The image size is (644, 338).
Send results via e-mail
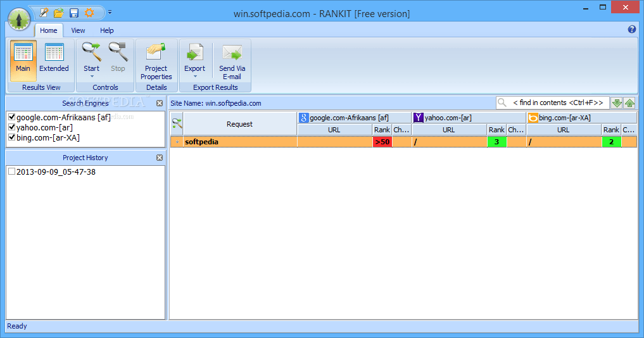[x=232, y=60]
